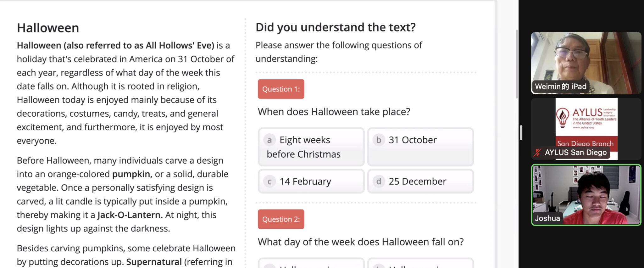Open AYLUS San Diego participant tile
644x268 pixels.
(586, 129)
